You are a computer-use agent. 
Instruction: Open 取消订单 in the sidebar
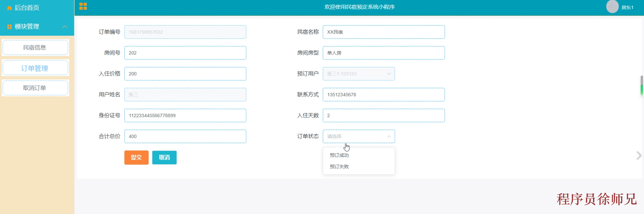point(35,88)
